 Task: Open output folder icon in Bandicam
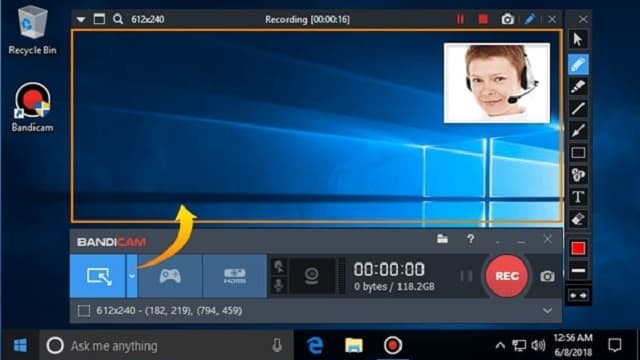(x=442, y=238)
